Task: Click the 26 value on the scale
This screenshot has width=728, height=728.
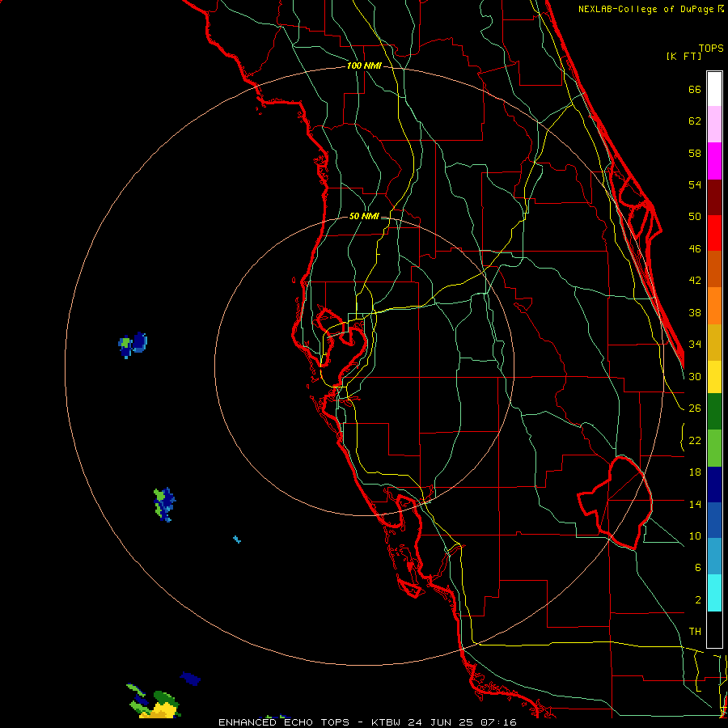Action: [695, 408]
